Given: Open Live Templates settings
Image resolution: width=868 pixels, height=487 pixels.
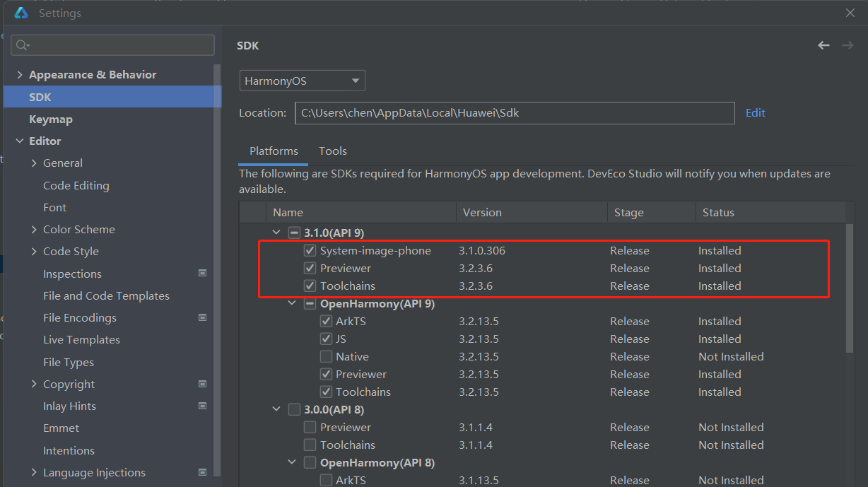Looking at the screenshot, I should pyautogui.click(x=81, y=339).
